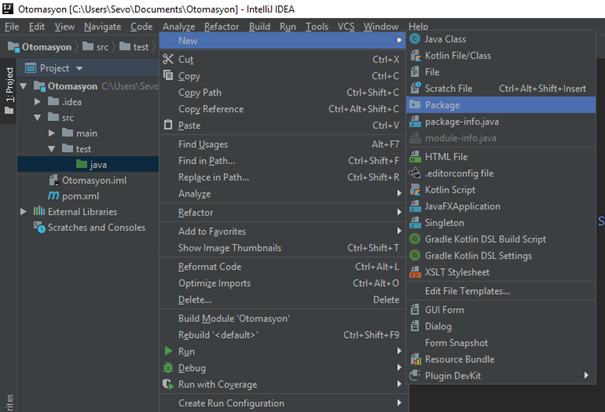605x412 pixels.
Task: Open the Navigate menu
Action: tap(103, 27)
